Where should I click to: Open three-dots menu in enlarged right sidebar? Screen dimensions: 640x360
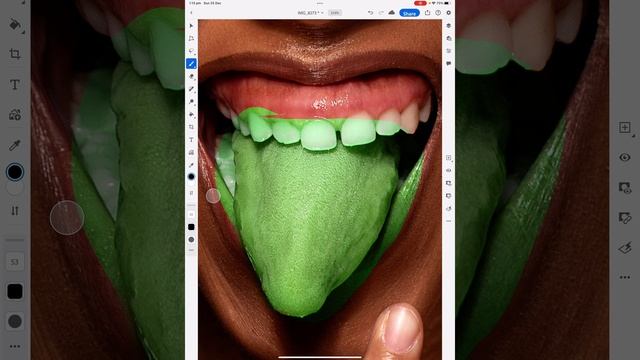coord(624,277)
